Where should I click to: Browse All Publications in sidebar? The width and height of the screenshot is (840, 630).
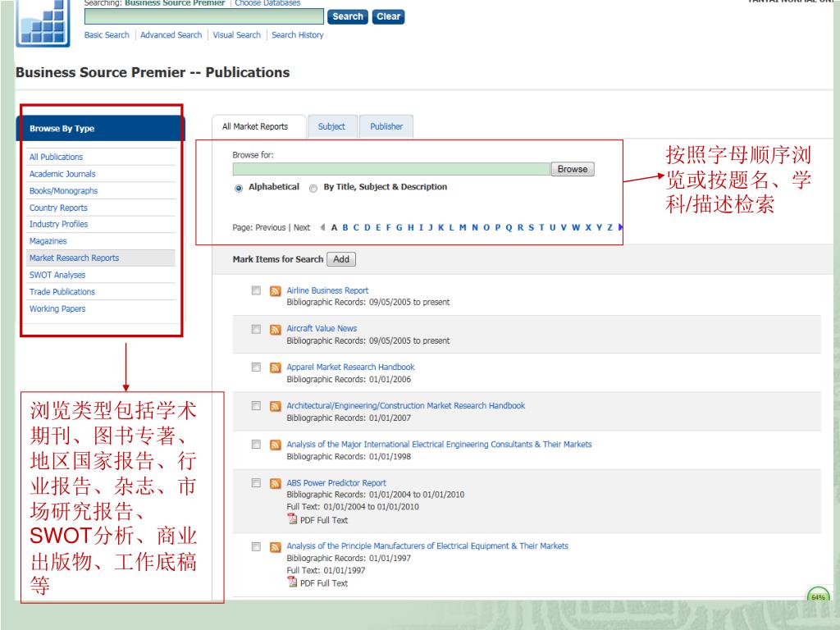pos(57,157)
